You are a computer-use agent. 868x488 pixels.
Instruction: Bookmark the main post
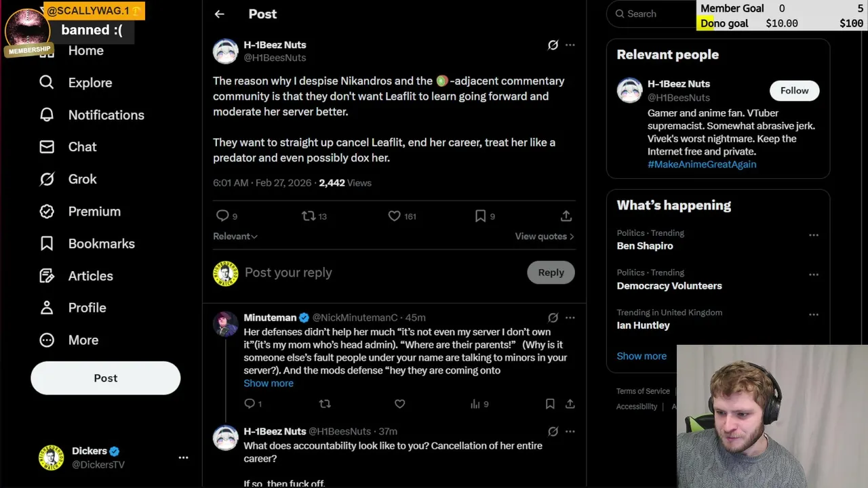pyautogui.click(x=480, y=216)
